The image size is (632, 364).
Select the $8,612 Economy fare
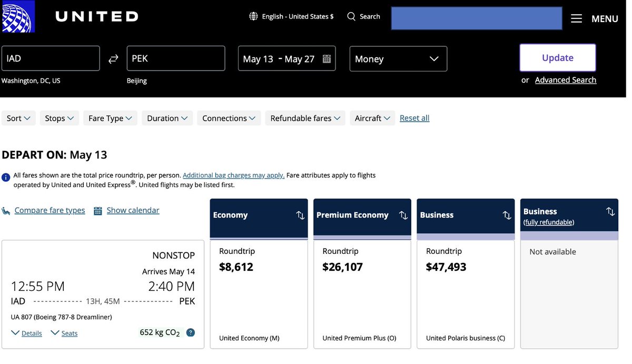click(259, 294)
